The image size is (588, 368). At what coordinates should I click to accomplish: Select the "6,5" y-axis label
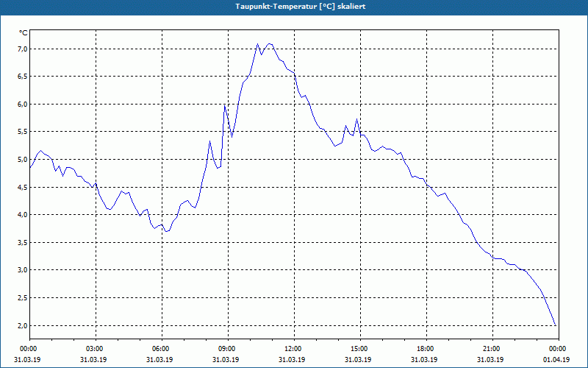pyautogui.click(x=23, y=77)
